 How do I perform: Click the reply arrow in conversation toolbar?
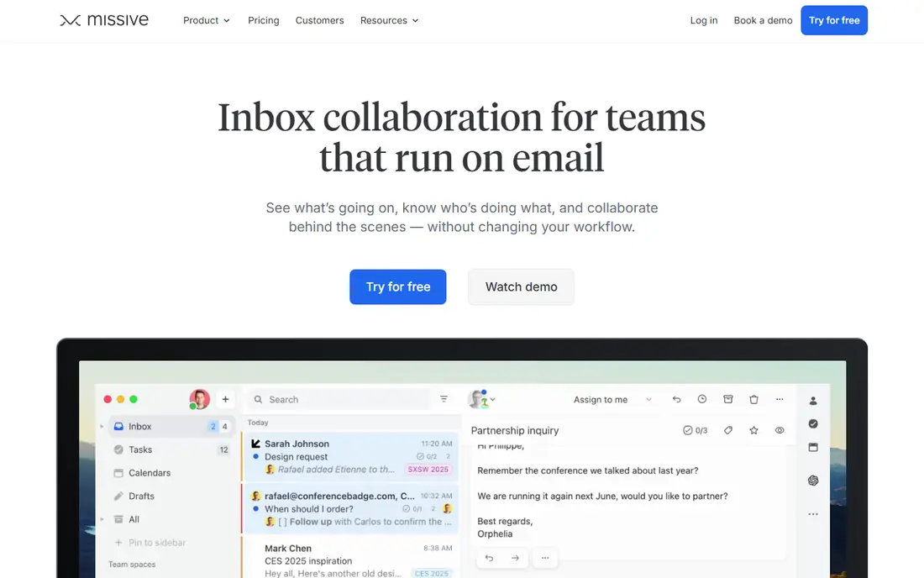676,399
